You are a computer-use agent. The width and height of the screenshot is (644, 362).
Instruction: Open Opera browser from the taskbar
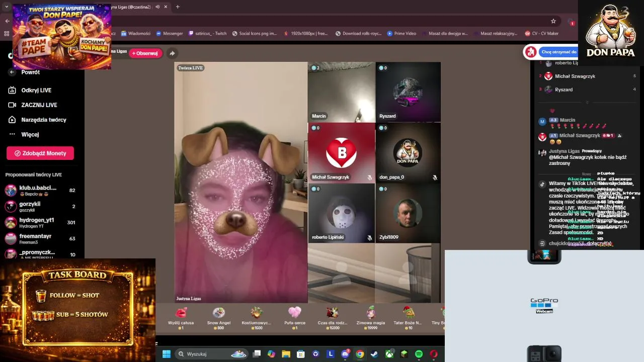[434, 354]
